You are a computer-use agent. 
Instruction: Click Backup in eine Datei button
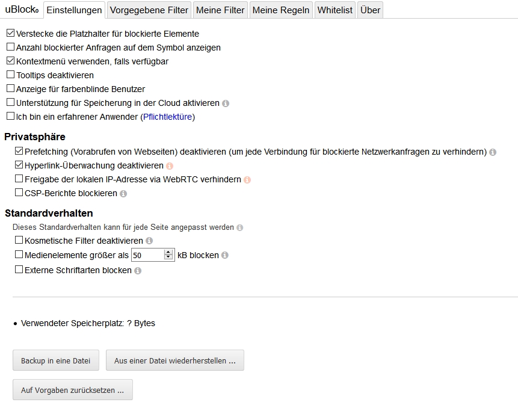(56, 360)
